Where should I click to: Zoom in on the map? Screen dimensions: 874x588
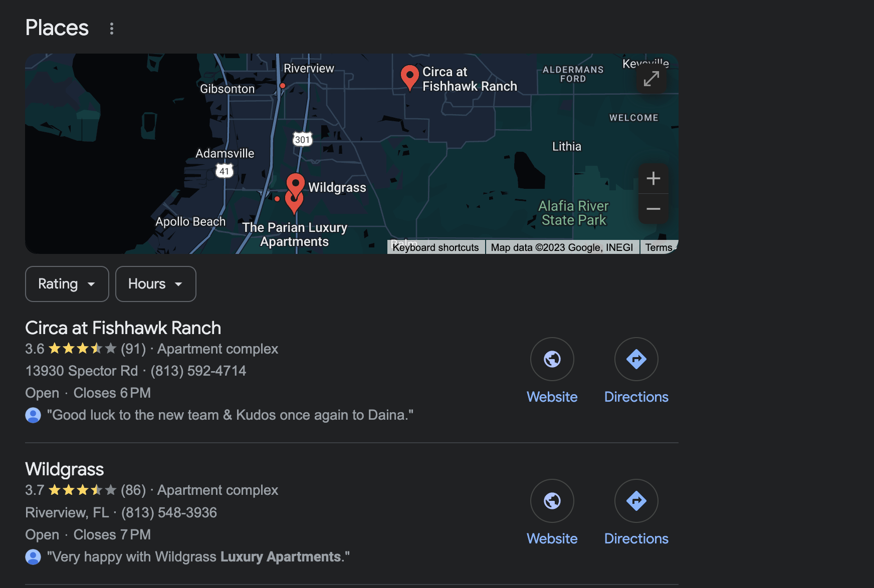653,178
